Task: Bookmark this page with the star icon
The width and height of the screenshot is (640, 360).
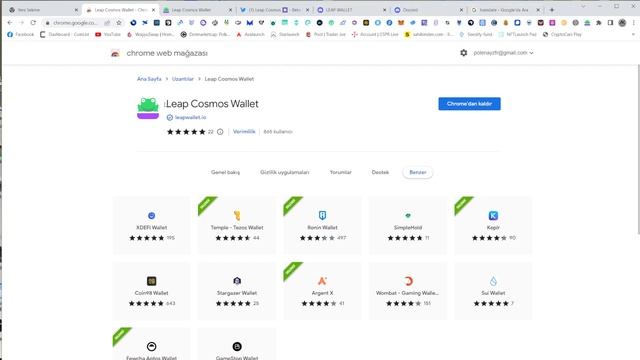Action: click(119, 23)
